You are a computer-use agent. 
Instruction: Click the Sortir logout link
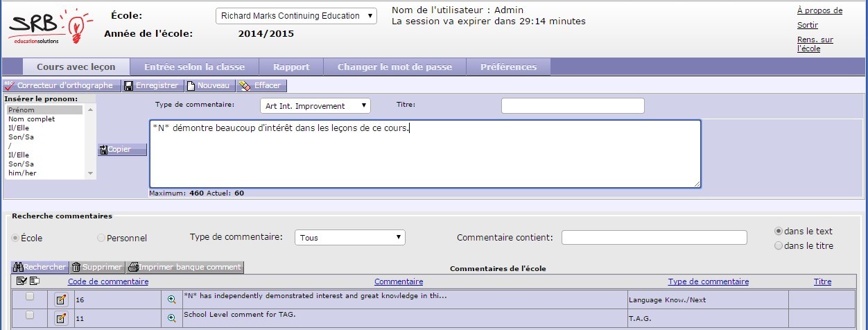point(807,25)
